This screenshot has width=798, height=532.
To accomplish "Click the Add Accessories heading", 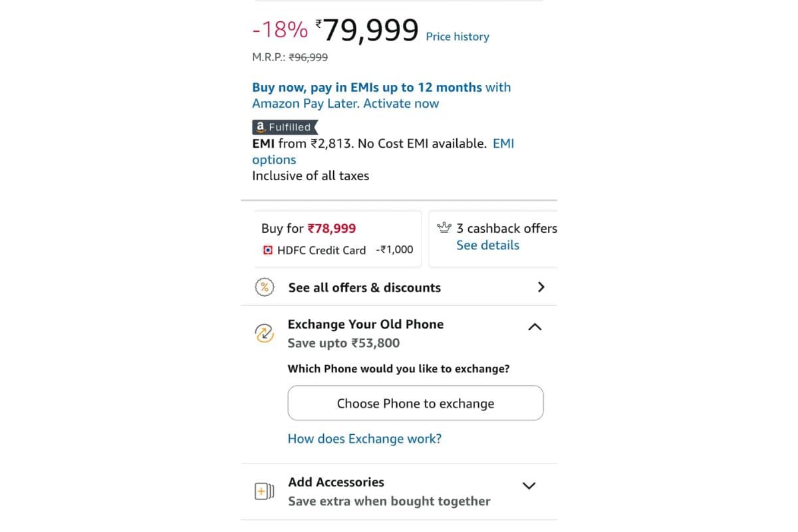I will click(x=336, y=482).
